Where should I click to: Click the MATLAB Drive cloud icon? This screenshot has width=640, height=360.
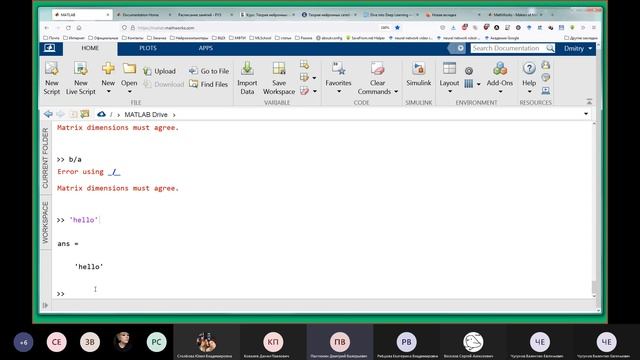click(101, 114)
